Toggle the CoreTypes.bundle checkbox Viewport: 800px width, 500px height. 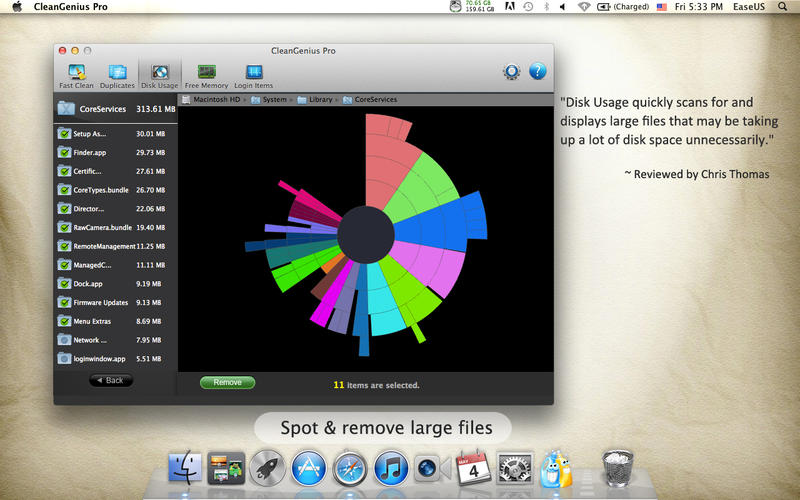(x=64, y=190)
